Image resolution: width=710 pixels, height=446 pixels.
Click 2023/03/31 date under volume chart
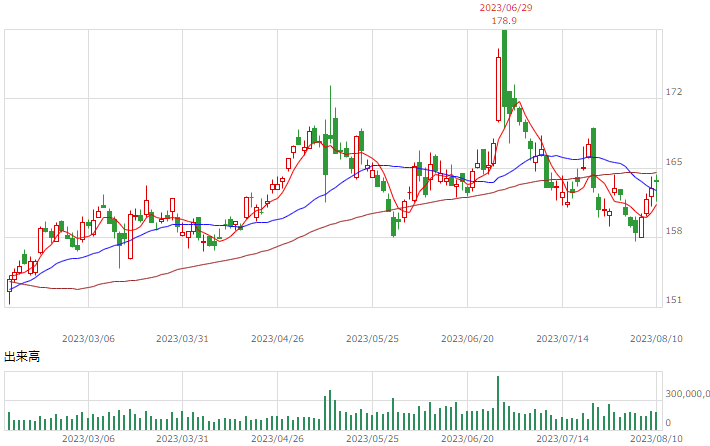182,439
